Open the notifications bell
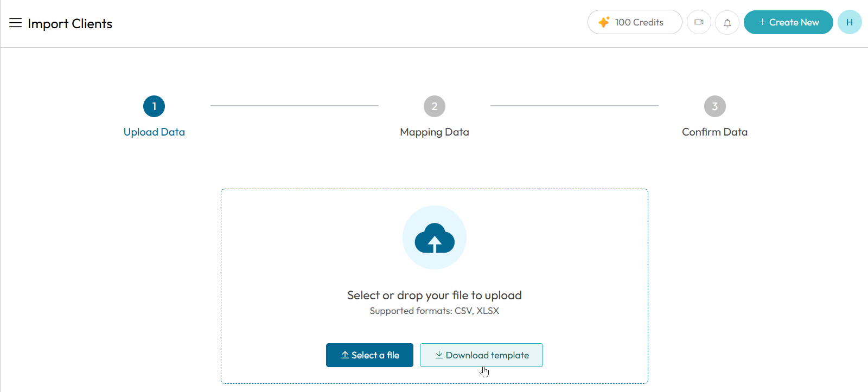Image resolution: width=868 pixels, height=392 pixels. pos(727,23)
